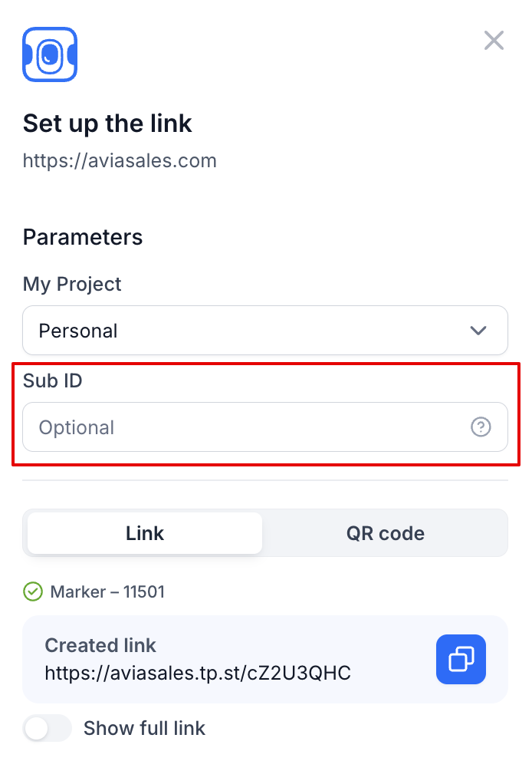Viewport: 532px width, 761px height.
Task: Close the link setup panel
Action: 494,41
